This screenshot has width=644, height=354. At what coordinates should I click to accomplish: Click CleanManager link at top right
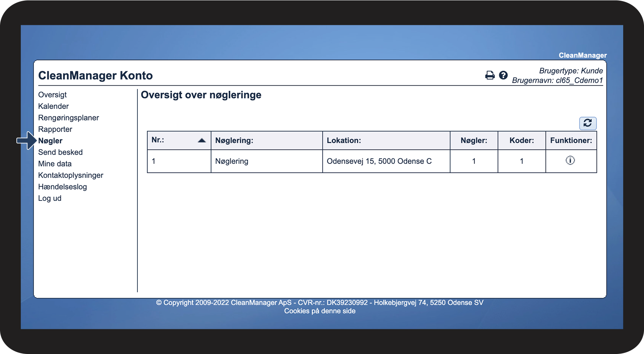pos(583,55)
